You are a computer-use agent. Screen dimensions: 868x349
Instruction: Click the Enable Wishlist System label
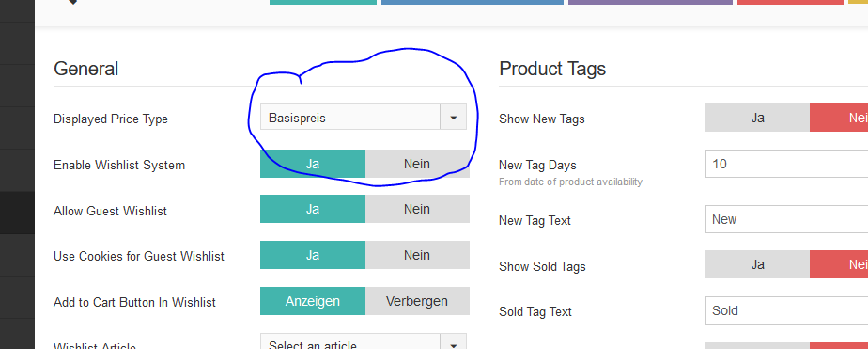(x=119, y=165)
